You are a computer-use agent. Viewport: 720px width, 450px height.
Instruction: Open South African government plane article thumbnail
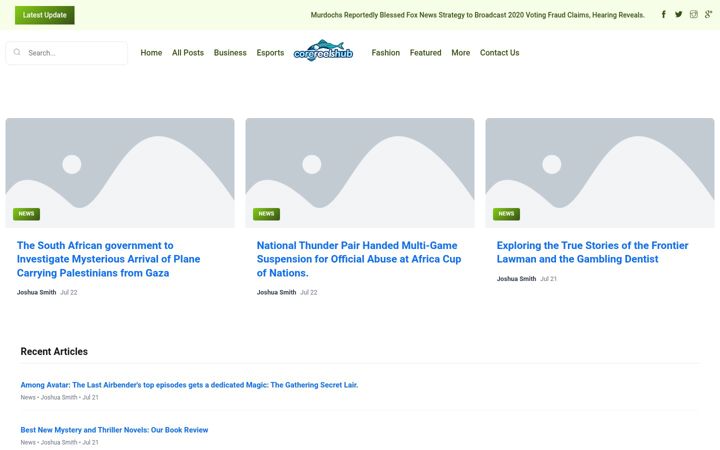click(120, 173)
